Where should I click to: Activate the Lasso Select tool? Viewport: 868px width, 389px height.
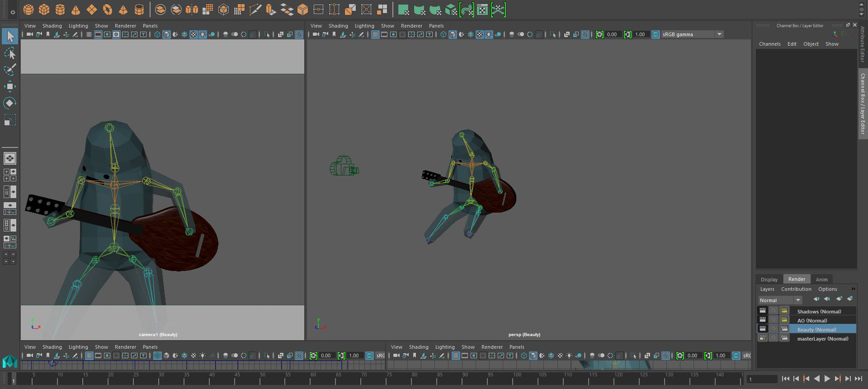(x=9, y=53)
